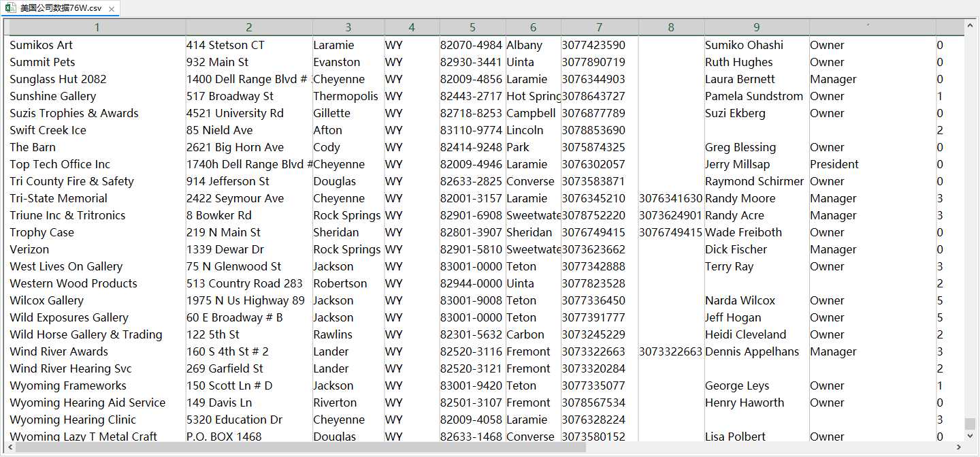980x457 pixels.
Task: Select contact cell 'Narda Wilcox'
Action: point(757,300)
